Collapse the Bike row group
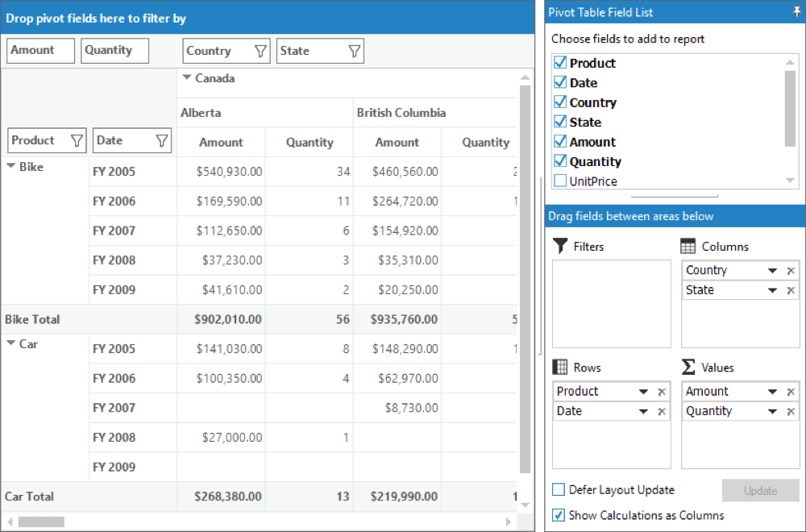Viewport: 806px width, 532px height. [11, 167]
